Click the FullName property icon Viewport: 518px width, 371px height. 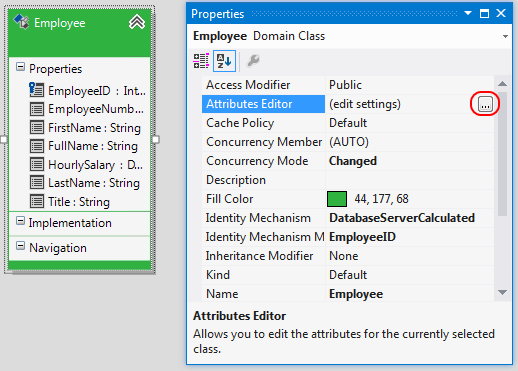[37, 146]
